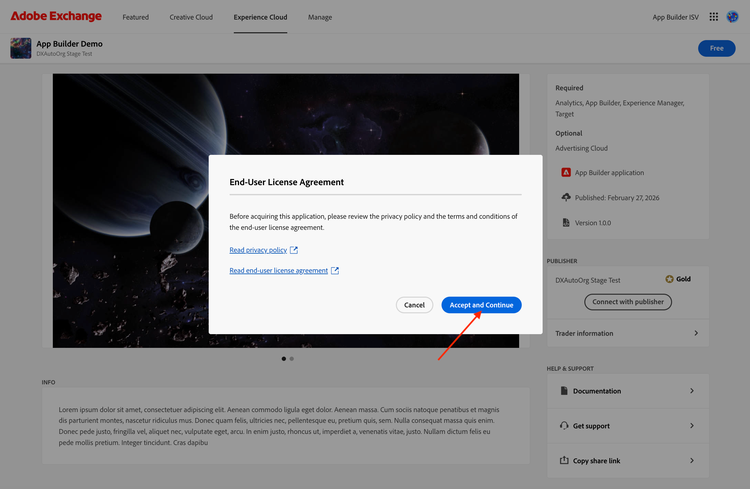The height and width of the screenshot is (489, 750).
Task: Switch to Creative Cloud tab
Action: coord(191,17)
